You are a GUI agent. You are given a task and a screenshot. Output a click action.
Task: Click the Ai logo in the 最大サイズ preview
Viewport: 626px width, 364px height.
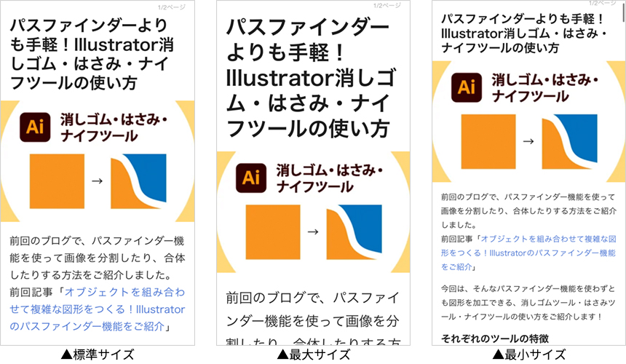coord(251,178)
